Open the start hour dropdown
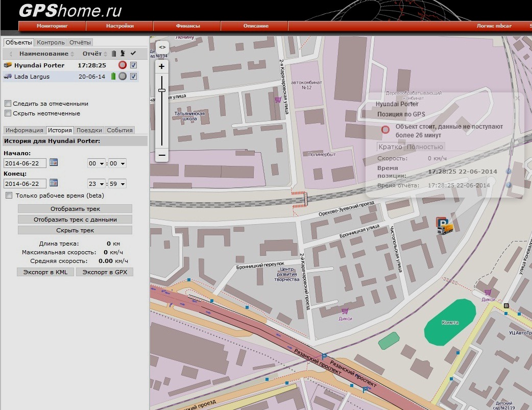Screen dimensions: 532x410 coord(96,163)
